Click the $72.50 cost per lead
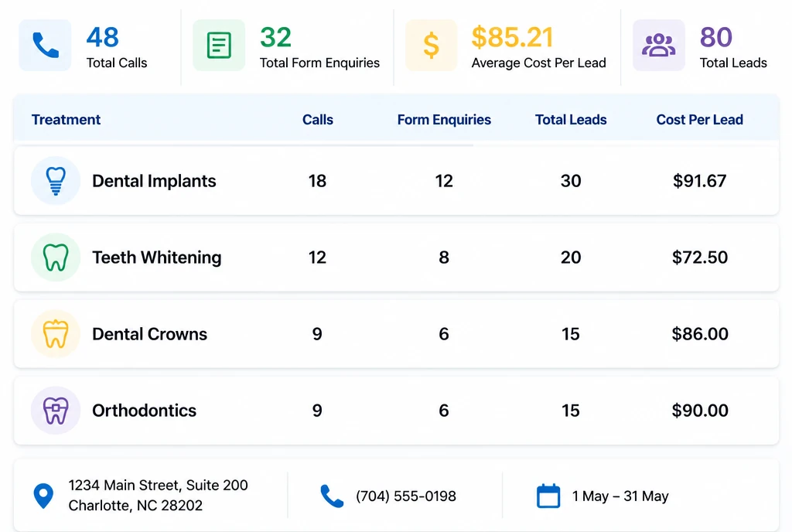This screenshot has height=532, width=792. pos(699,257)
